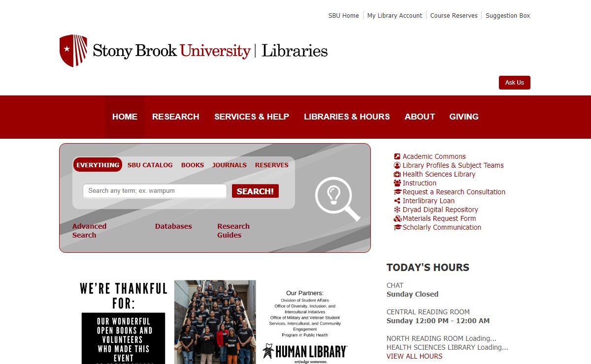Open the ABOUT menu

pyautogui.click(x=420, y=117)
